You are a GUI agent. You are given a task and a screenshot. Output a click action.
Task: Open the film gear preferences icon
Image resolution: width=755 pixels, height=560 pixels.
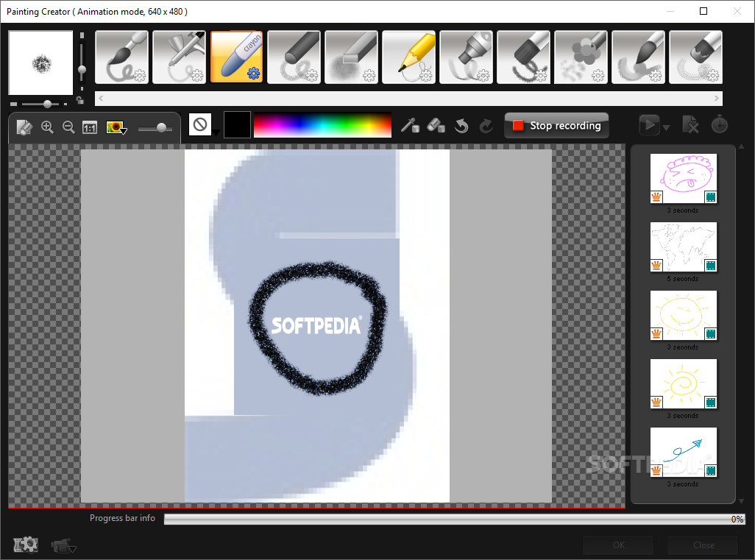click(26, 545)
